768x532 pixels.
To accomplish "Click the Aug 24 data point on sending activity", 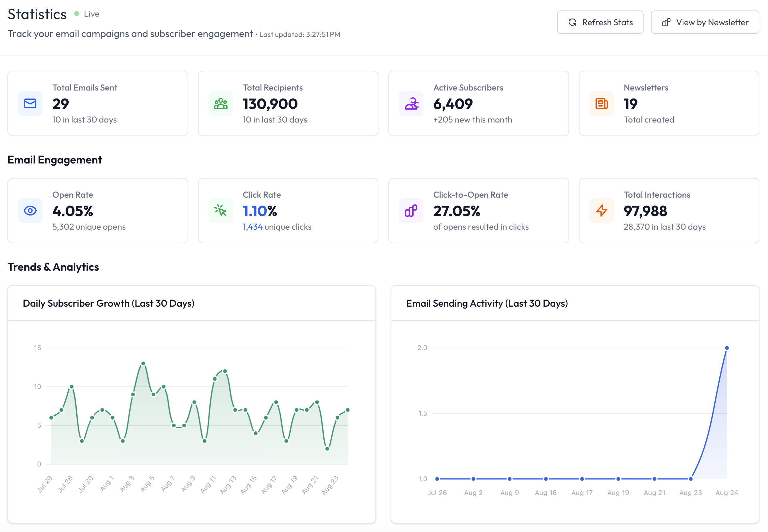I will 727,348.
